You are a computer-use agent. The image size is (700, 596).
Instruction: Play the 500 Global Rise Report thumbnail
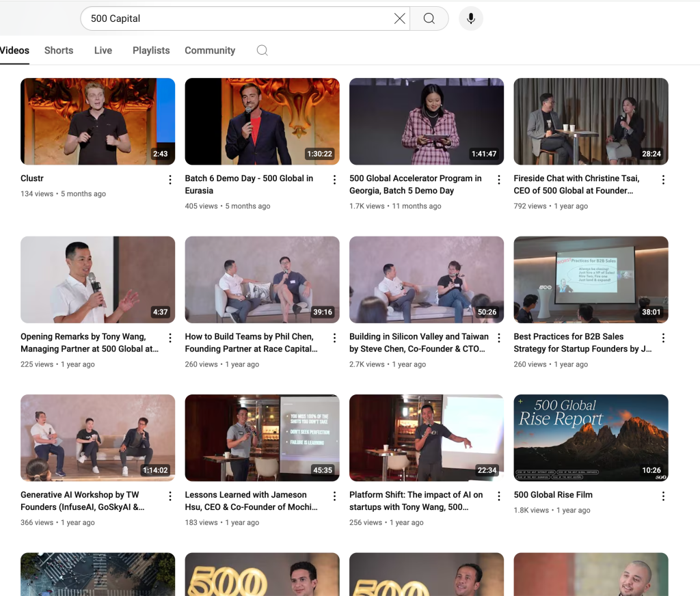(x=591, y=437)
